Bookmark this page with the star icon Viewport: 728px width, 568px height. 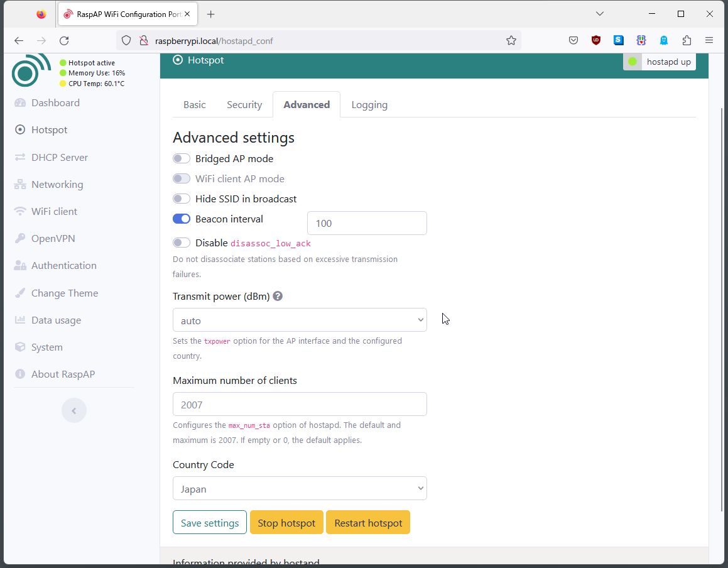tap(511, 40)
